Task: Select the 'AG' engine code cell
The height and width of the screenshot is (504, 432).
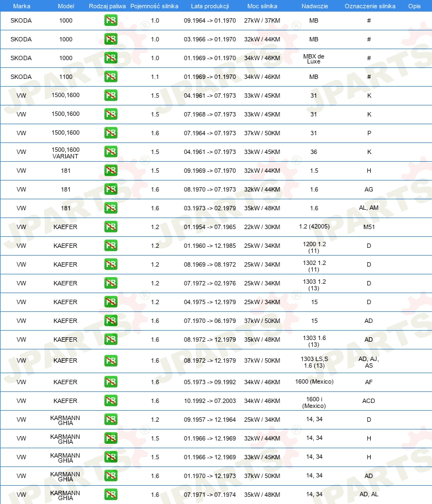Action: click(368, 190)
